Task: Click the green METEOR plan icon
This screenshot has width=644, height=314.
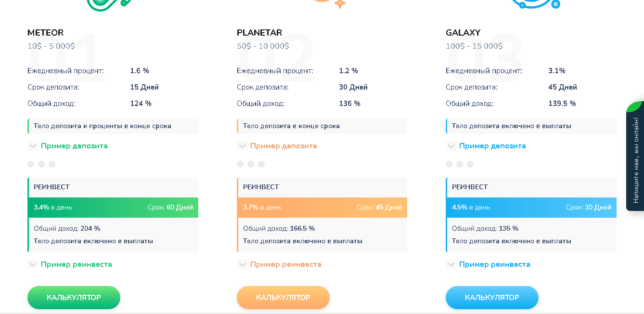Action: [108, 4]
